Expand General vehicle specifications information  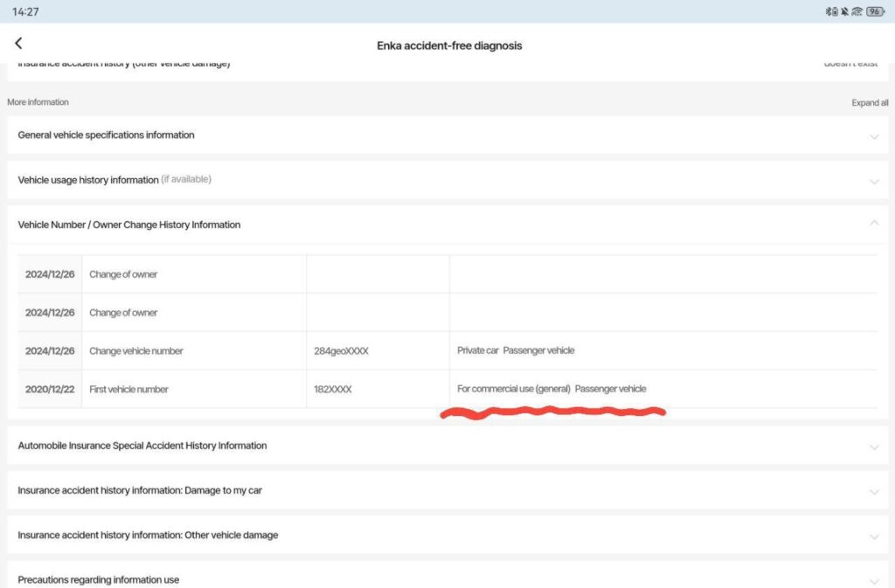pyautogui.click(x=447, y=135)
